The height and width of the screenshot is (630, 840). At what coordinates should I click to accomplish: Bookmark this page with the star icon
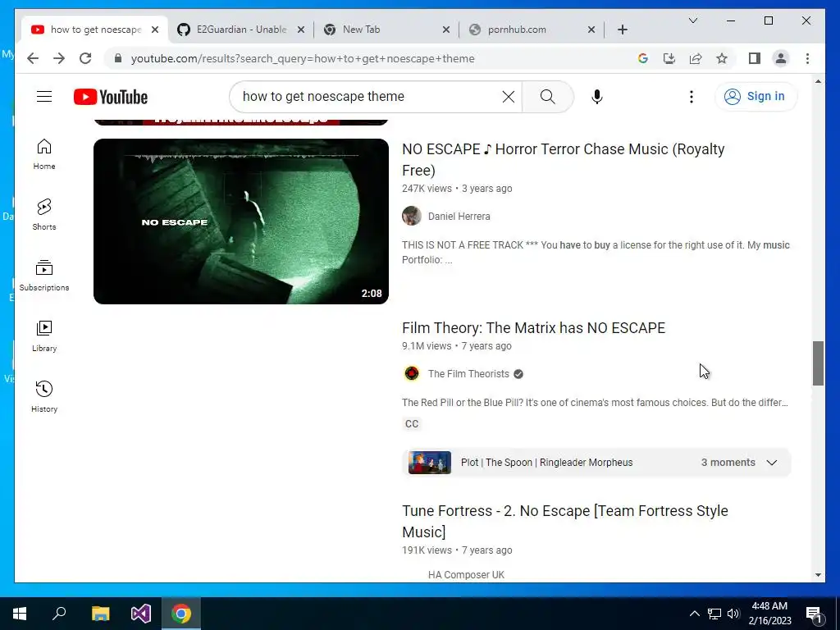coord(722,58)
